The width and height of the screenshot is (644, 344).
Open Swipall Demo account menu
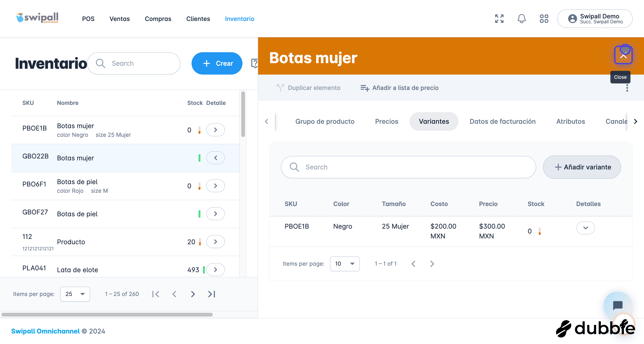pyautogui.click(x=595, y=19)
